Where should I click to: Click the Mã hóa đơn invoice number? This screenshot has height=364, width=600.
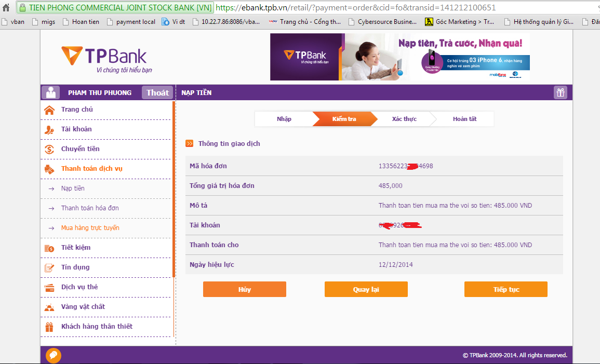406,166
